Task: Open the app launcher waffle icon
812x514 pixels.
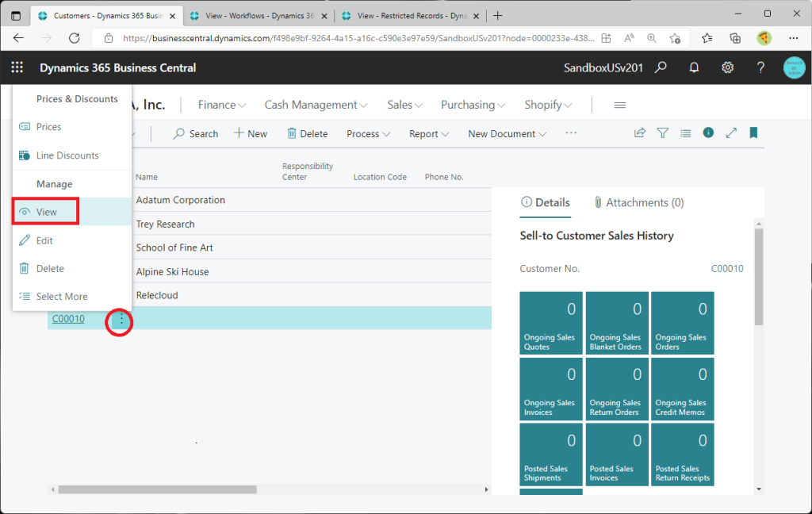Action: point(17,67)
